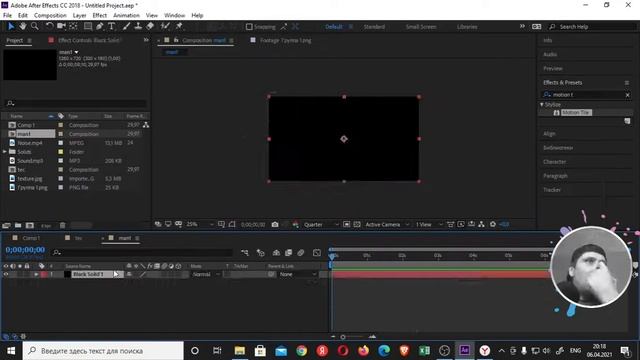Open the Animation menu

[126, 16]
